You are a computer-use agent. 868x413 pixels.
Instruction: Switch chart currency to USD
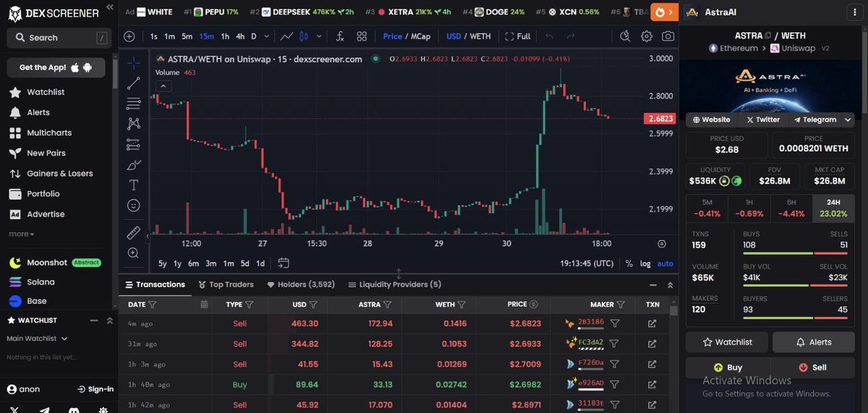pos(454,36)
